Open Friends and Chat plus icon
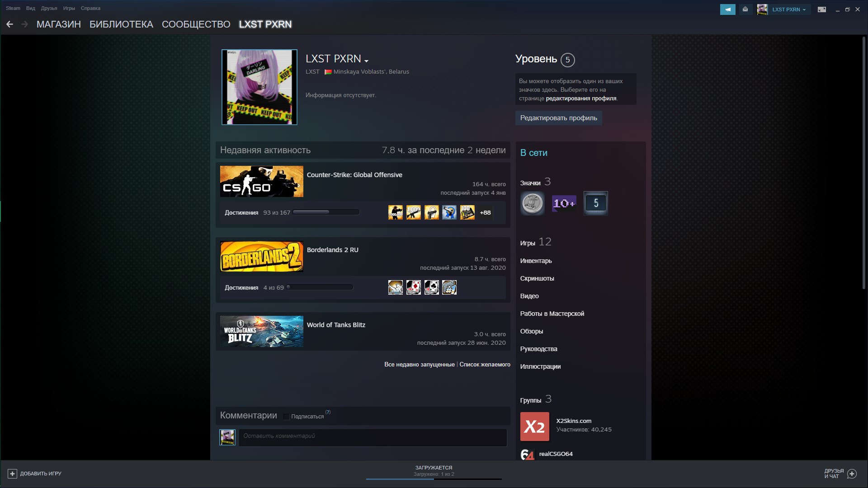Screen dimensions: 868x488 coord(852,474)
